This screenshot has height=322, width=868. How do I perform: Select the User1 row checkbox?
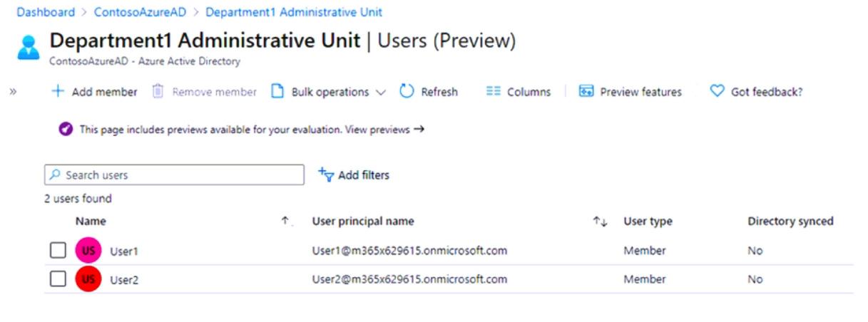coord(58,251)
